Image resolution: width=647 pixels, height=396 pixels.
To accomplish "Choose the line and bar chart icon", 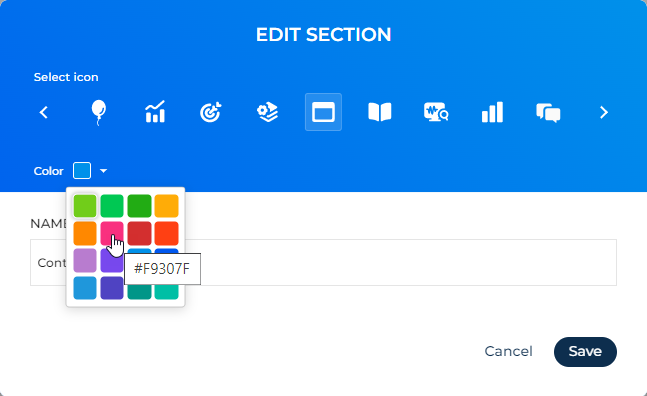I will pos(155,112).
